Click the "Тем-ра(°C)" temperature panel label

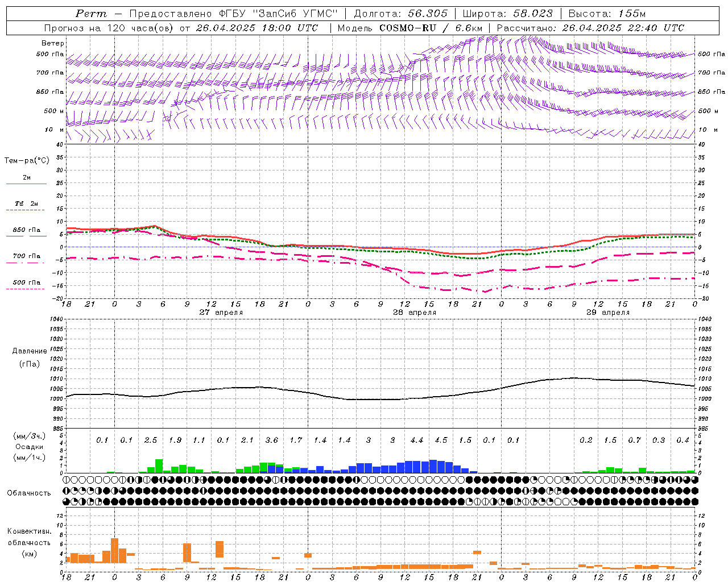[x=27, y=161]
